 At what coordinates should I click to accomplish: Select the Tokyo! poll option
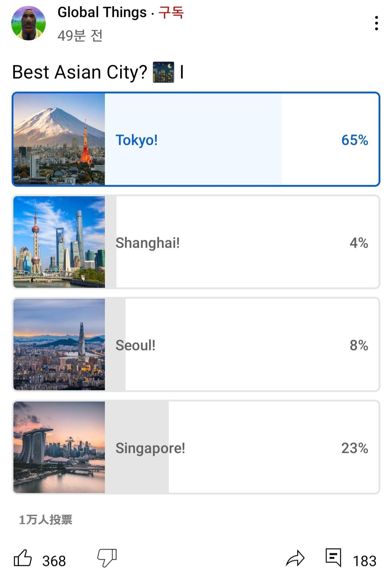pyautogui.click(x=240, y=139)
